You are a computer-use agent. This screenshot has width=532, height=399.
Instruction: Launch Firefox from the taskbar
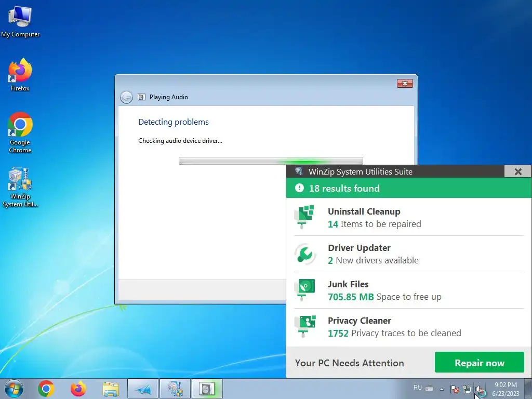point(78,389)
